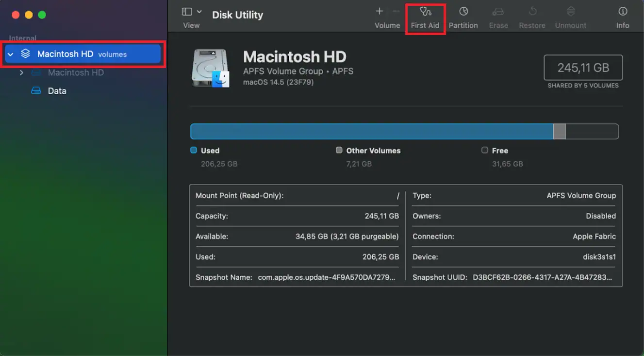Click the Capacity row value 245,11 GB
Image resolution: width=644 pixels, height=356 pixels.
pyautogui.click(x=382, y=216)
